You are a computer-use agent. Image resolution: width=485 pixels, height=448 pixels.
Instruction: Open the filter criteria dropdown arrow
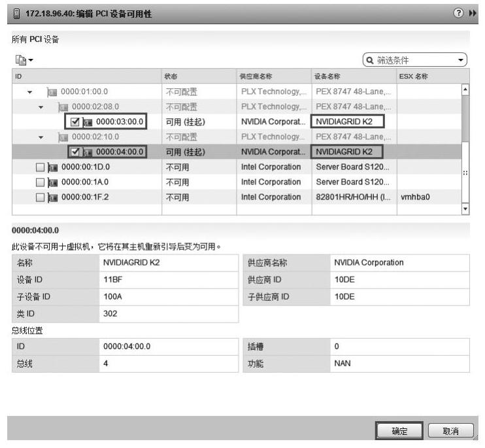click(x=462, y=61)
